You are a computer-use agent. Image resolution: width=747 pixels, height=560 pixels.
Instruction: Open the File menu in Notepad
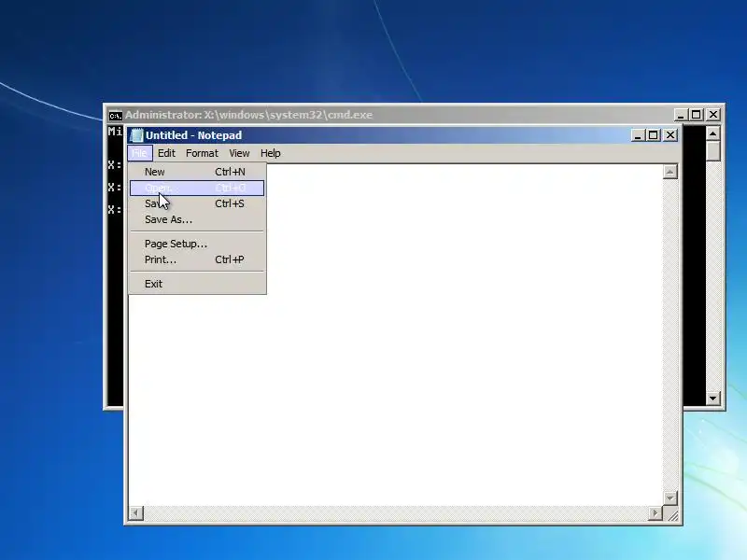pyautogui.click(x=139, y=153)
